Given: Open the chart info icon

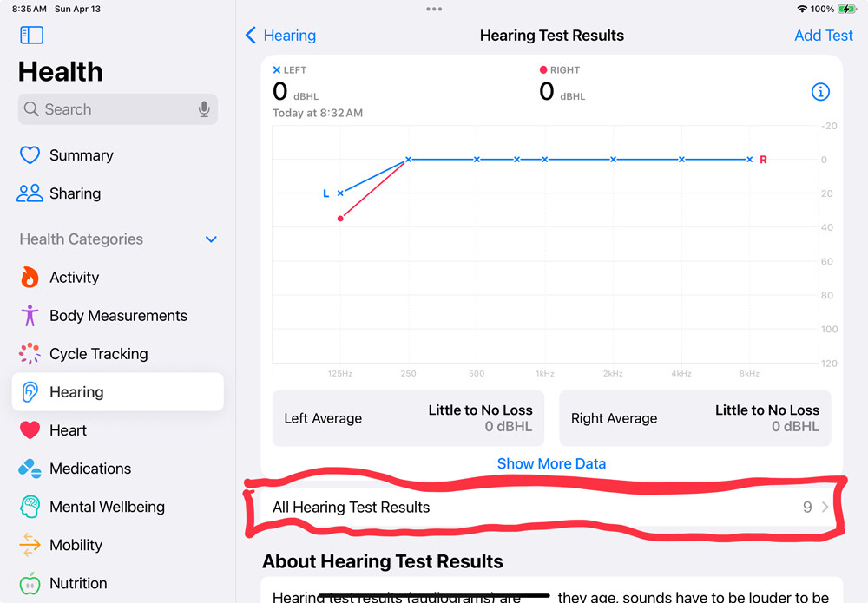Looking at the screenshot, I should pos(820,92).
